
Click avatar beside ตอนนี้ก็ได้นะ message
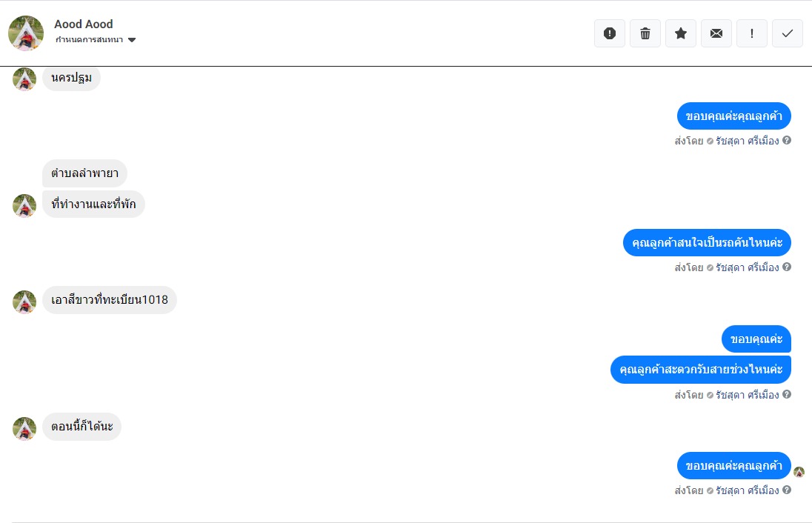pos(24,428)
